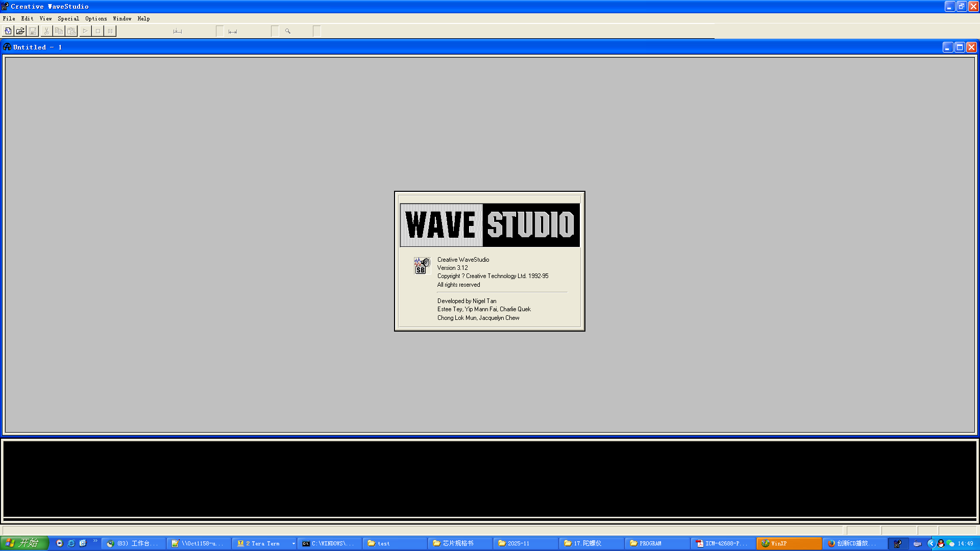This screenshot has height=551, width=980.
Task: Open the Special menu
Action: tap(68, 18)
